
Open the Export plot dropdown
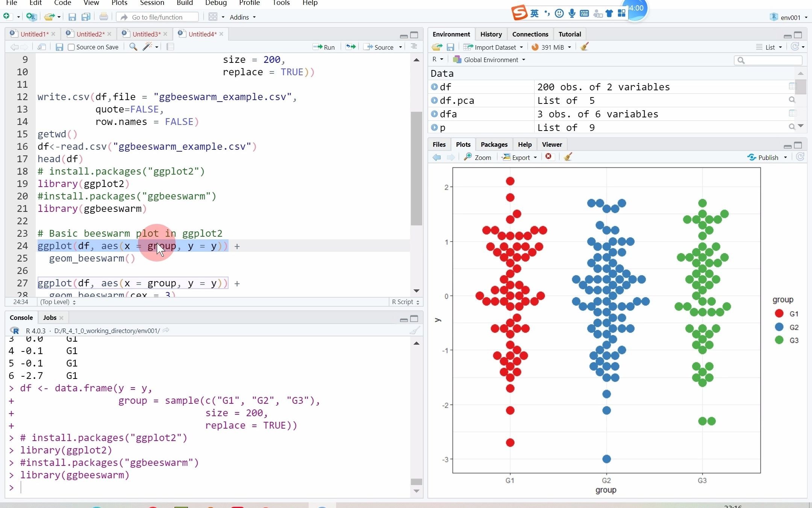520,157
